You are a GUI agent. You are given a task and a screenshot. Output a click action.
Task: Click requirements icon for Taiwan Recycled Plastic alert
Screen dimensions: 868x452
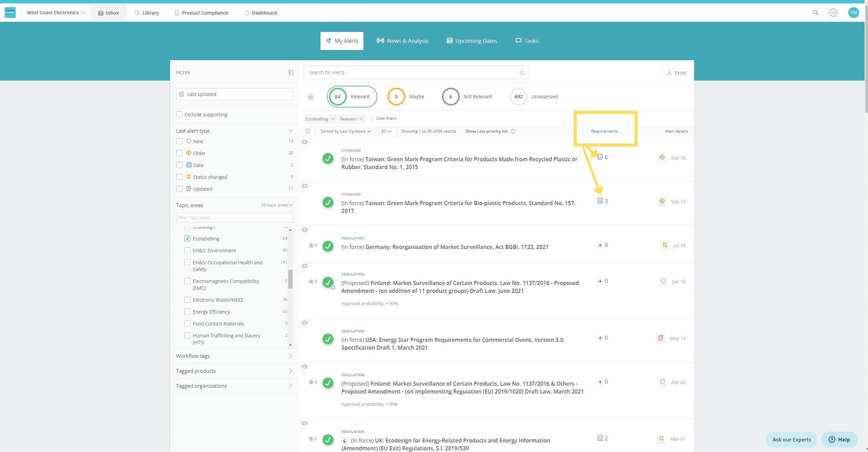pos(600,157)
